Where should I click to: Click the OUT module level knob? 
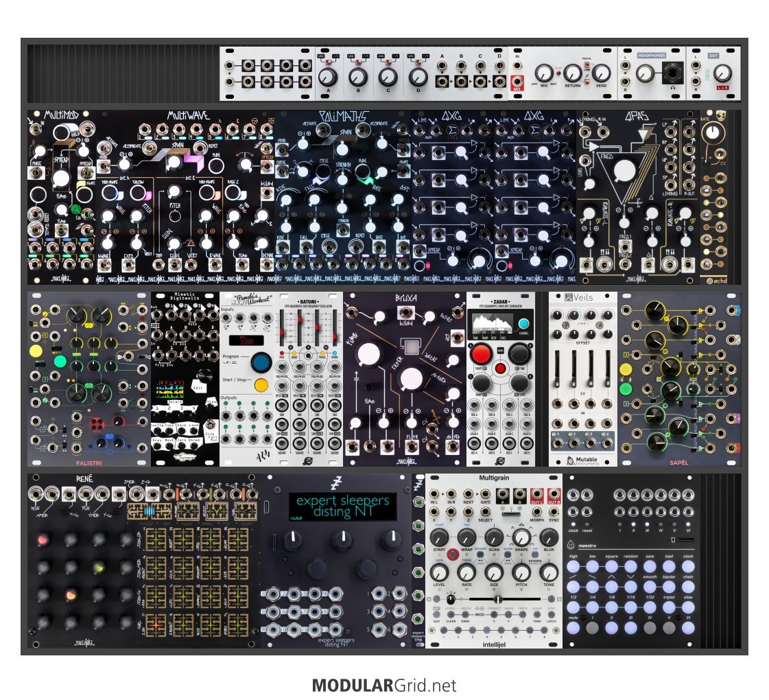[x=722, y=73]
